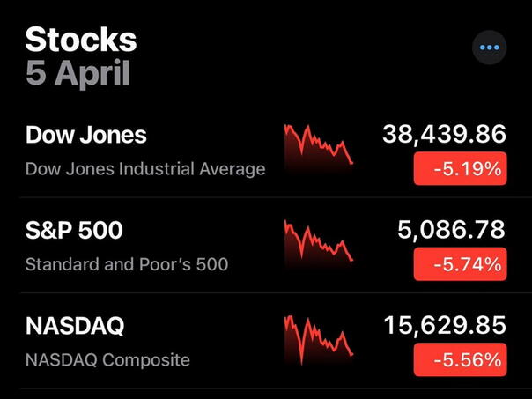Tap the Dow Jones sparkline chart
This screenshot has height=399, width=532.
pos(319,150)
